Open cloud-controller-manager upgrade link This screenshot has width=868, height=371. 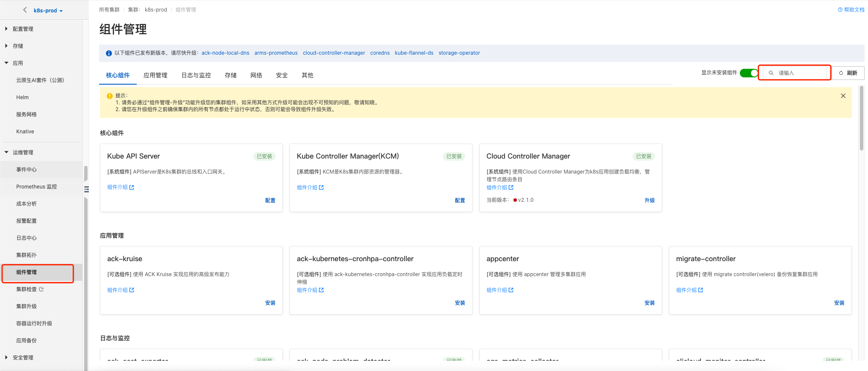334,53
